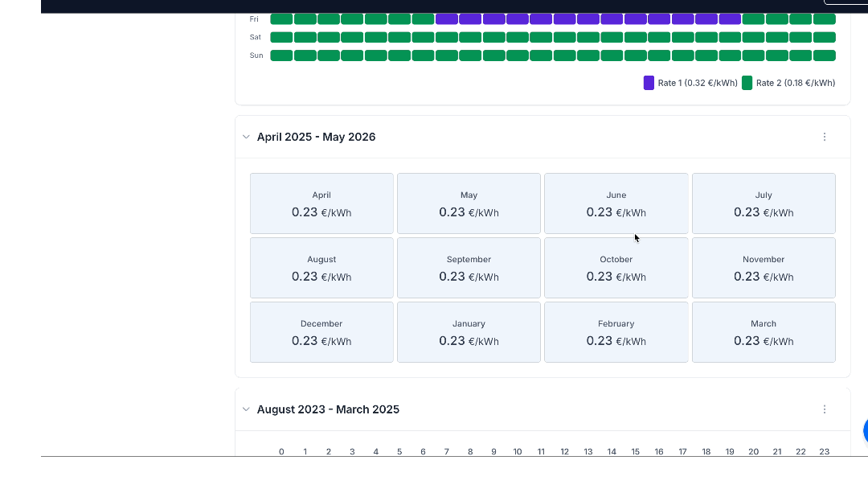
Task: Click the last green cell in Fri row
Action: tap(825, 18)
